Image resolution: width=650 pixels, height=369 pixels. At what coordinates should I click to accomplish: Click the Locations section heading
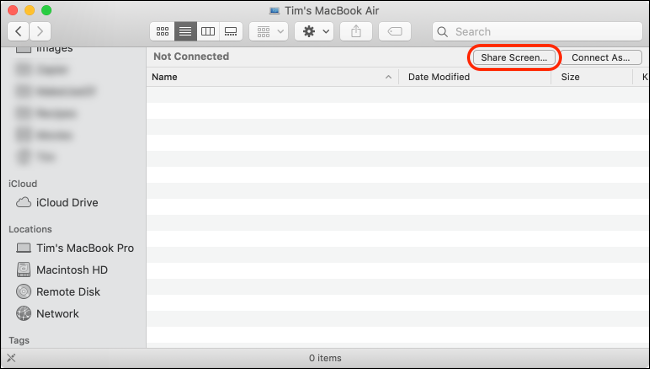click(x=30, y=229)
